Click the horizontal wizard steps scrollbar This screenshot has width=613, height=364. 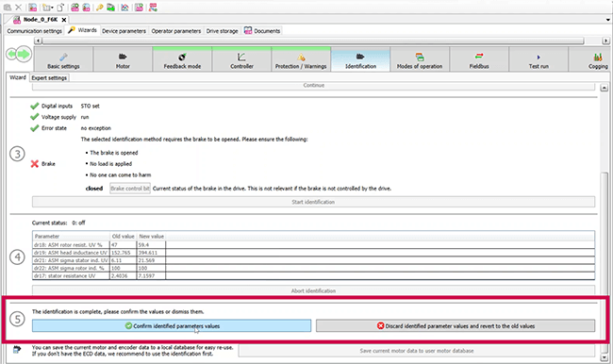313,41
